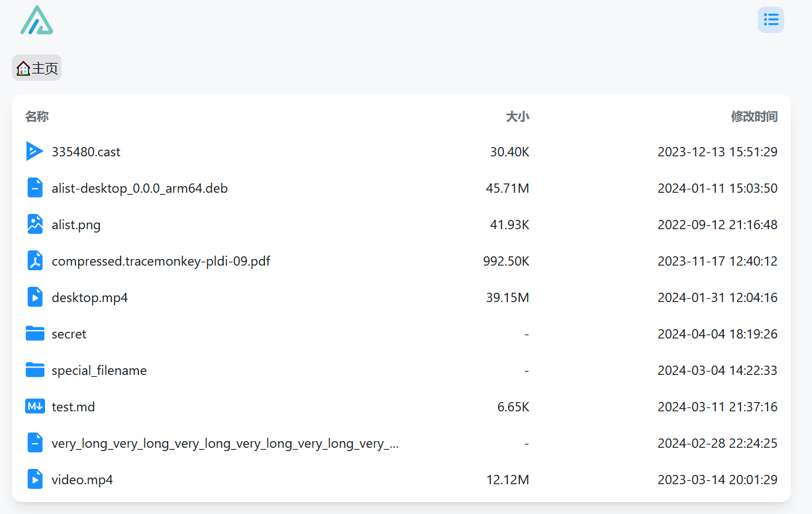The width and height of the screenshot is (812, 514).
Task: Click the AList logo icon
Action: [x=36, y=20]
